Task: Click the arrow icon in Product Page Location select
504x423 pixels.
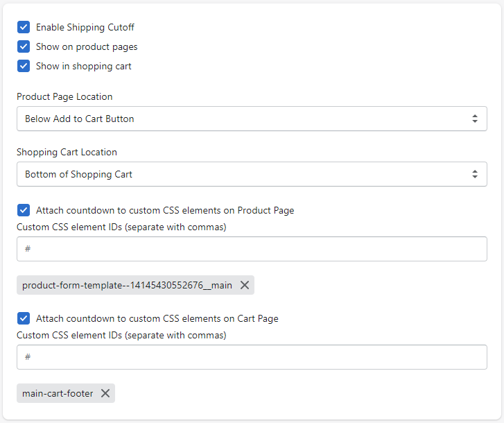Action: click(475, 119)
